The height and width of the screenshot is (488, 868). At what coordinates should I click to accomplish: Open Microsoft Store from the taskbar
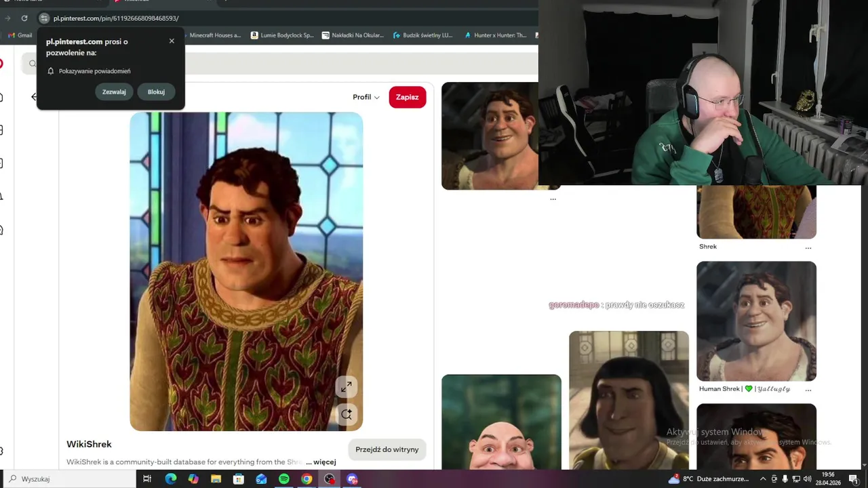pyautogui.click(x=239, y=479)
